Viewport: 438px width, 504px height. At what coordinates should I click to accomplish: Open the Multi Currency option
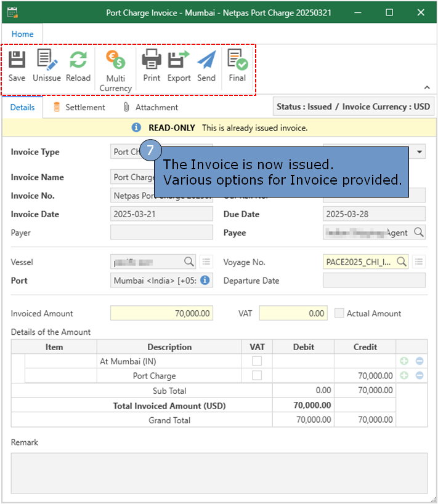pyautogui.click(x=116, y=71)
